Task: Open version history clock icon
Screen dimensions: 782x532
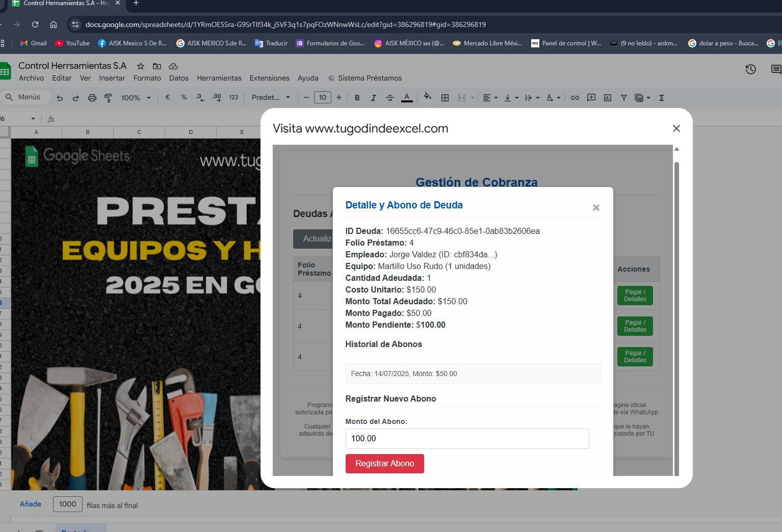Action: (x=751, y=69)
